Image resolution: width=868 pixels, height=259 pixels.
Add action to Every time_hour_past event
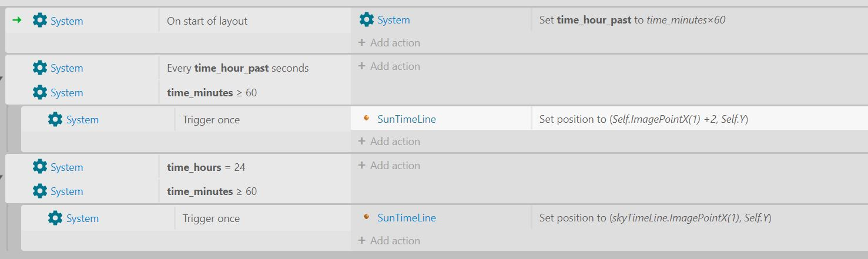point(389,66)
